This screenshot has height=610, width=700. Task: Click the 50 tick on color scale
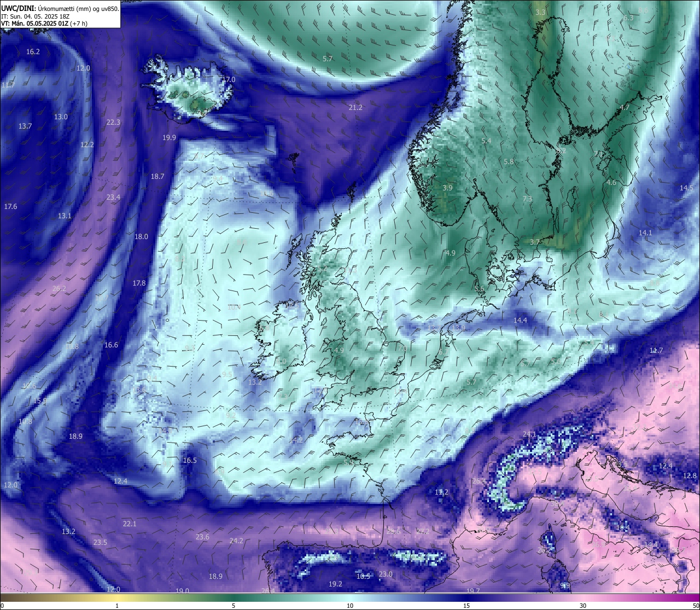(x=696, y=606)
